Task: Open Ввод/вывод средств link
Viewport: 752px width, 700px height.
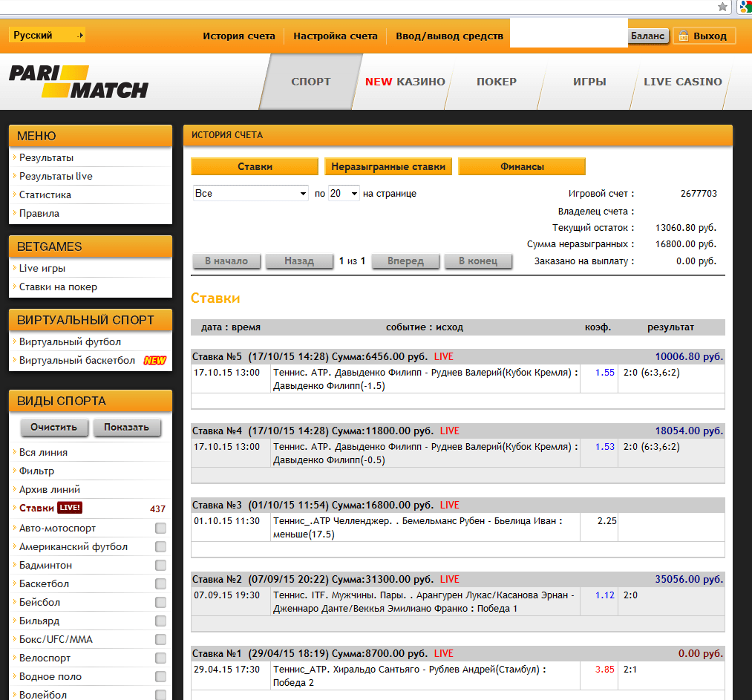Action: pyautogui.click(x=449, y=36)
